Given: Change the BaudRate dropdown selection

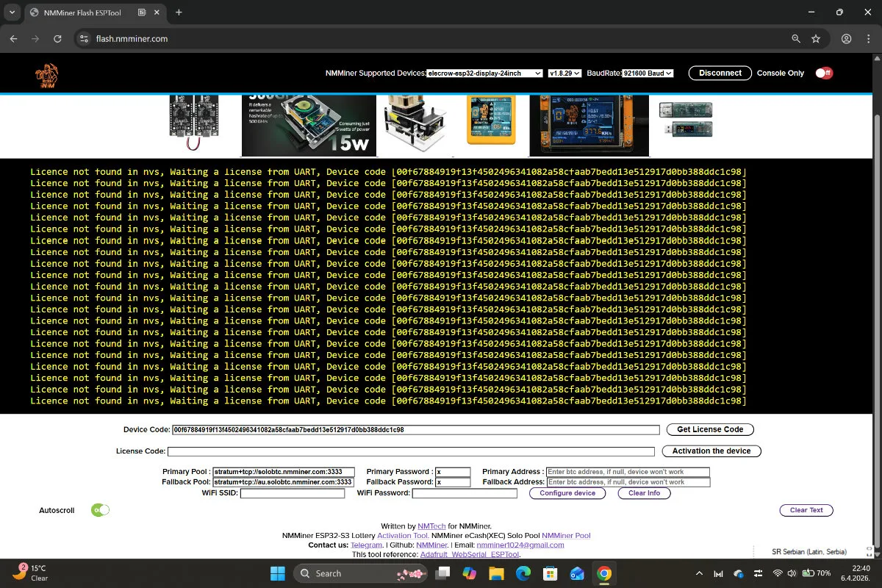Looking at the screenshot, I should pos(648,73).
